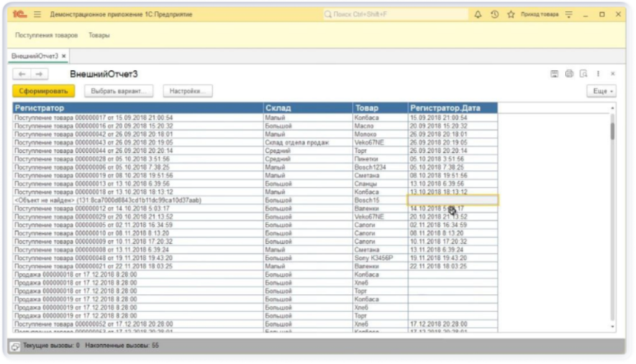Open Товары menu section

[x=99, y=35]
